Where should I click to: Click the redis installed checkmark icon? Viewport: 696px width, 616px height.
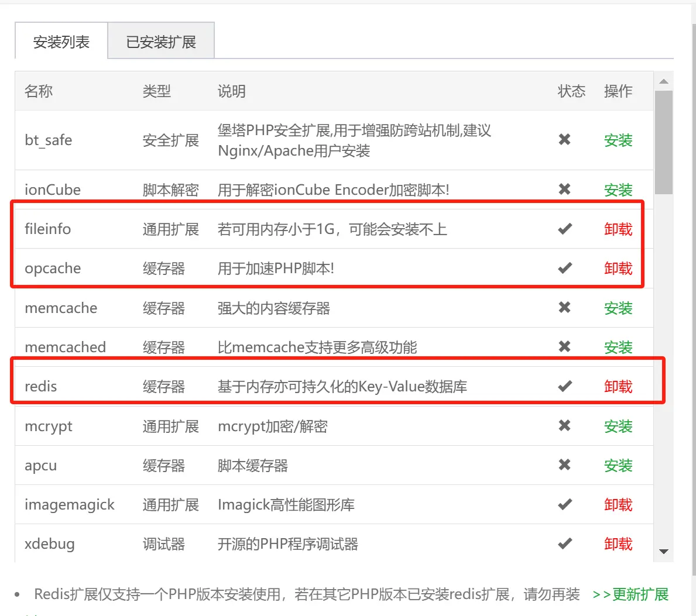564,386
